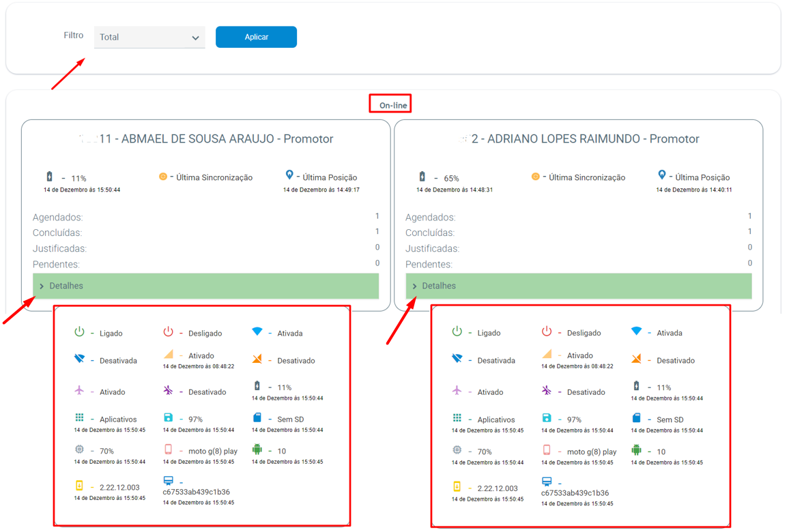Screen dimensions: 791x532
Task: Click Aplicativos grid icon in left details panel
Action: tap(79, 417)
